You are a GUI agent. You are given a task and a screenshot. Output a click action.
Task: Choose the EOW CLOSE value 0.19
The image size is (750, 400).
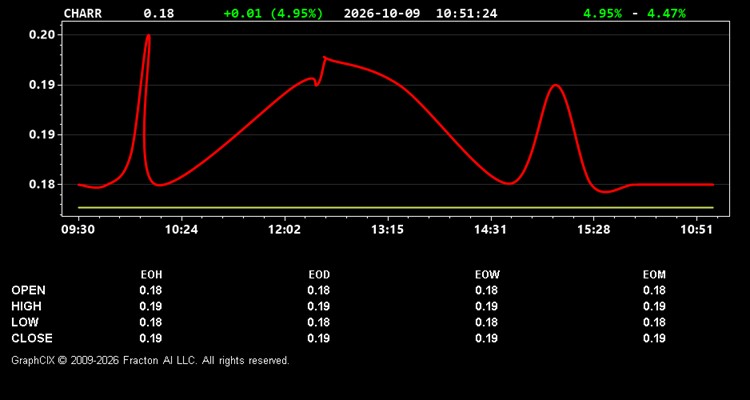(486, 338)
